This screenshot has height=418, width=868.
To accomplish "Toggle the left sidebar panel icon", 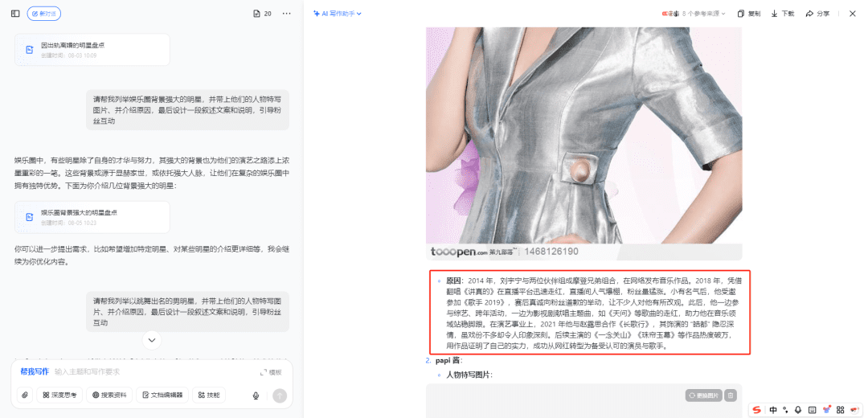I will click(15, 14).
